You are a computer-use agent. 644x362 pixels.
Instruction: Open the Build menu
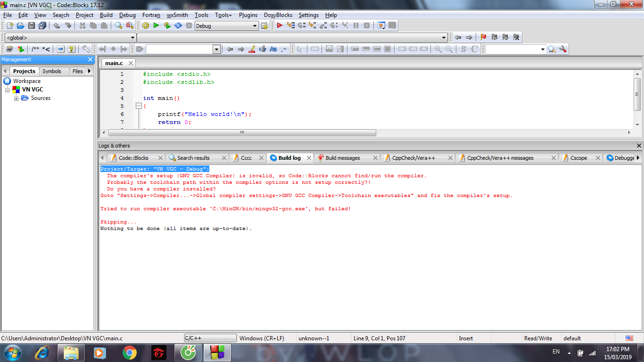tap(106, 15)
